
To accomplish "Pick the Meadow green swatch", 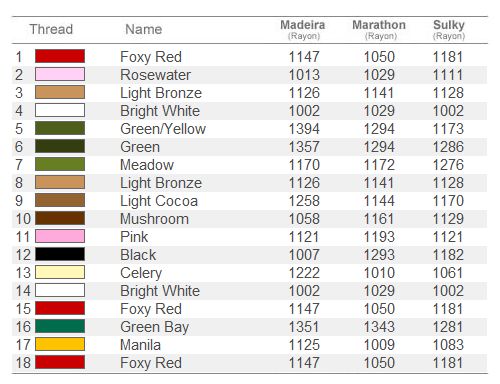I will [x=60, y=164].
